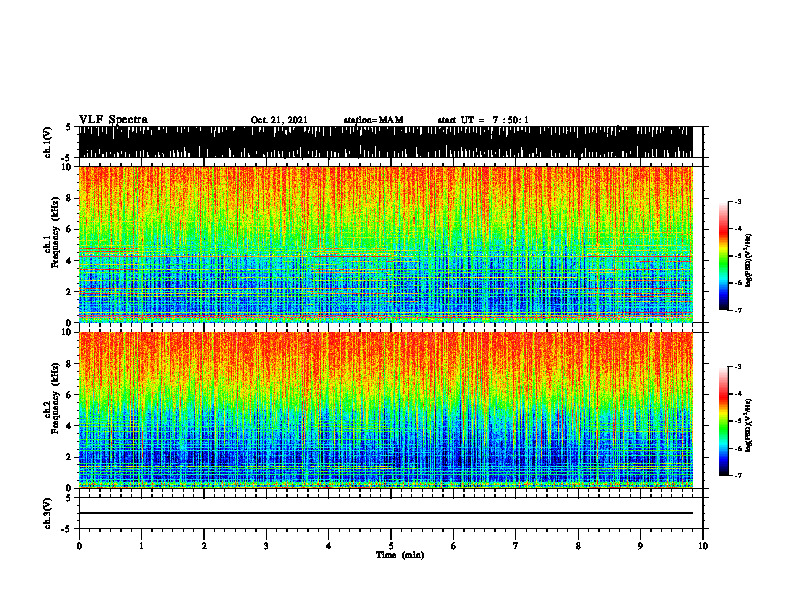Click time axis tick label "4"
792x612 pixels.
[x=329, y=546]
